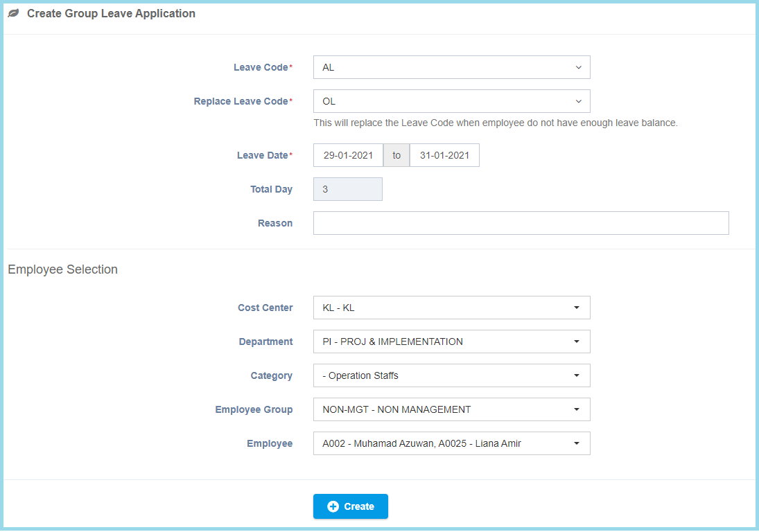Image resolution: width=759 pixels, height=532 pixels.
Task: Click the Create Group Leave Application title
Action: coord(111,14)
